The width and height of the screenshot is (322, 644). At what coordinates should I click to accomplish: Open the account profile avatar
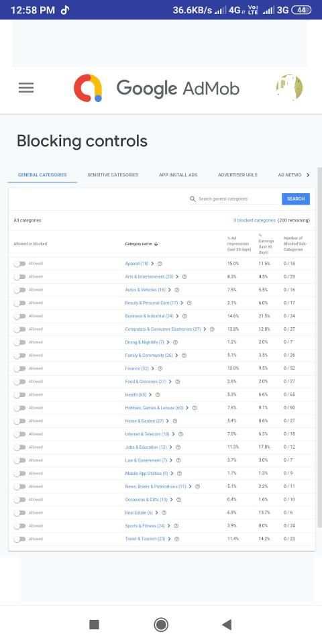point(289,87)
